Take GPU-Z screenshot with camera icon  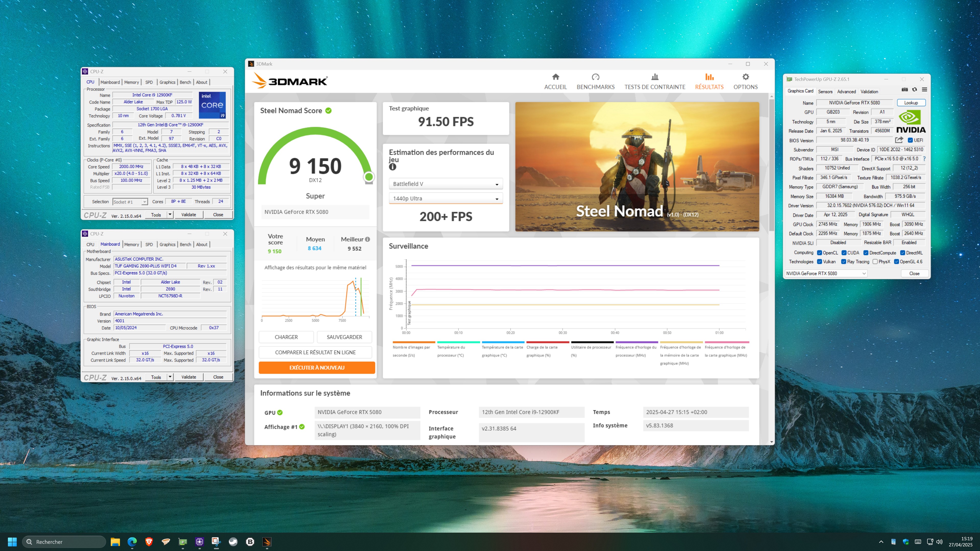point(905,90)
